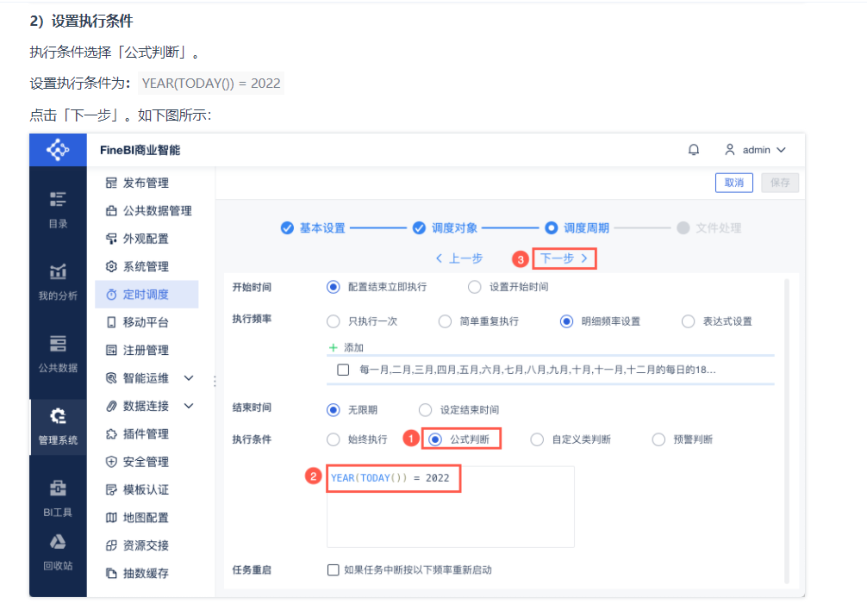
Task: Select 设定结束时间 radio button
Action: point(425,410)
